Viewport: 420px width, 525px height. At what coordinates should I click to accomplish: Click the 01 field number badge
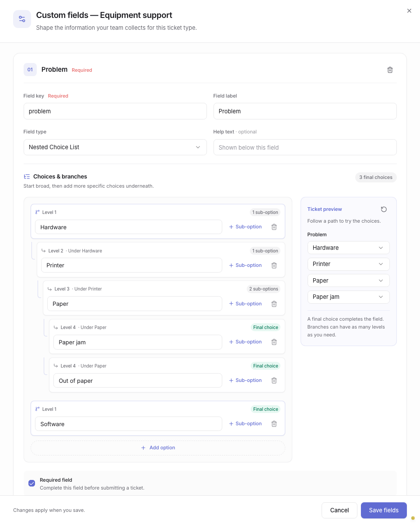pyautogui.click(x=30, y=70)
